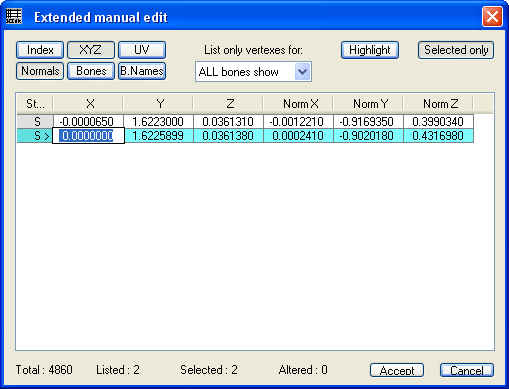Open the ALL bones show dropdown

[253, 72]
